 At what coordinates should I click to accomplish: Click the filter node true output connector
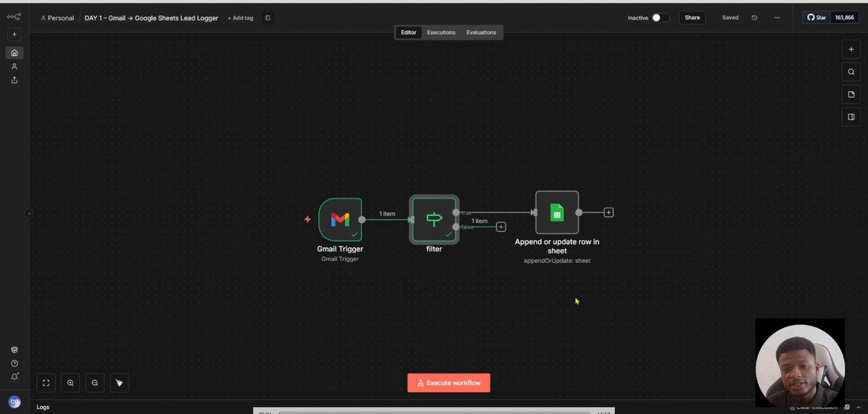click(456, 212)
